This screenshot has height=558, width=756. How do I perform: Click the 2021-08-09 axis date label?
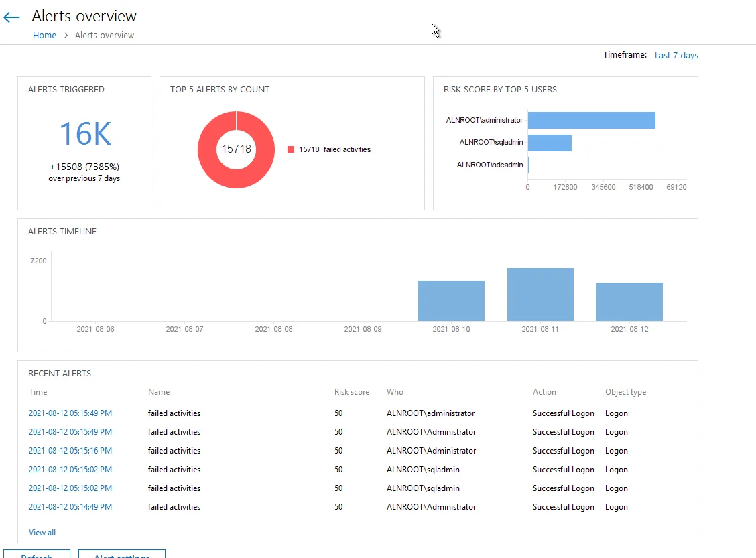363,329
